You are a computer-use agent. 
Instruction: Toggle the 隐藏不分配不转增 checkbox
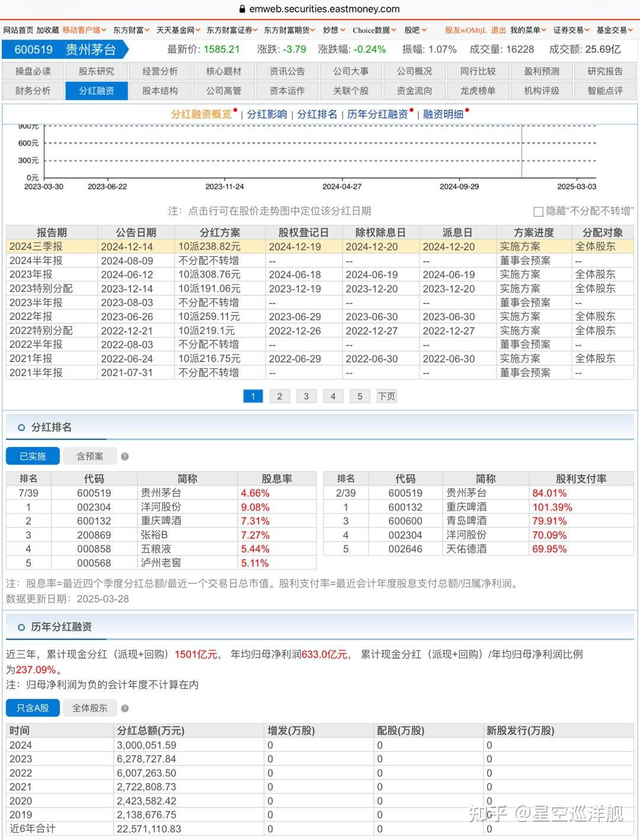[x=538, y=212]
